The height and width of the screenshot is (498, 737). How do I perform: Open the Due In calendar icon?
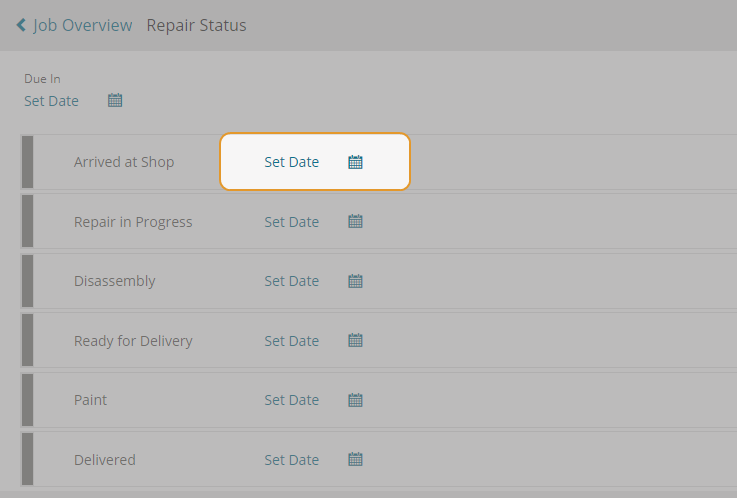point(115,100)
